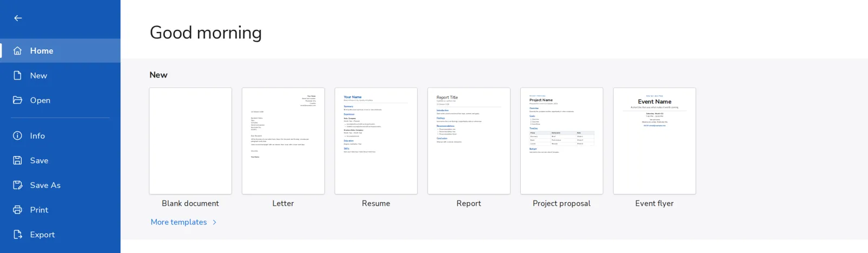Click the Info circle icon
This screenshot has height=253, width=868.
click(17, 135)
